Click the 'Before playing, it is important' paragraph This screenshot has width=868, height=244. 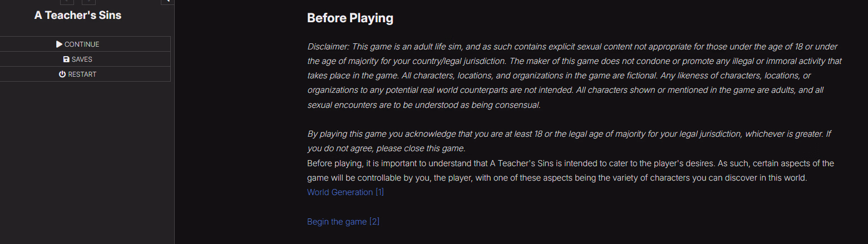570,171
